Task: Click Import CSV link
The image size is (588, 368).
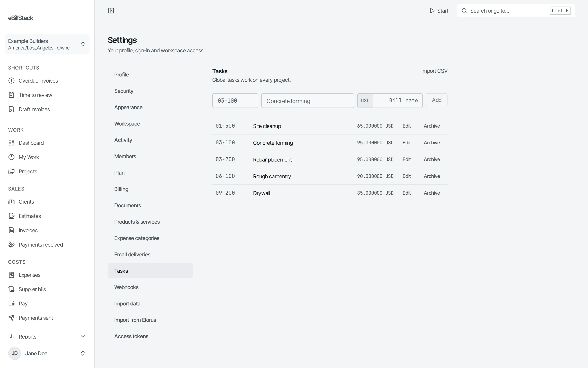Action: pyautogui.click(x=434, y=71)
